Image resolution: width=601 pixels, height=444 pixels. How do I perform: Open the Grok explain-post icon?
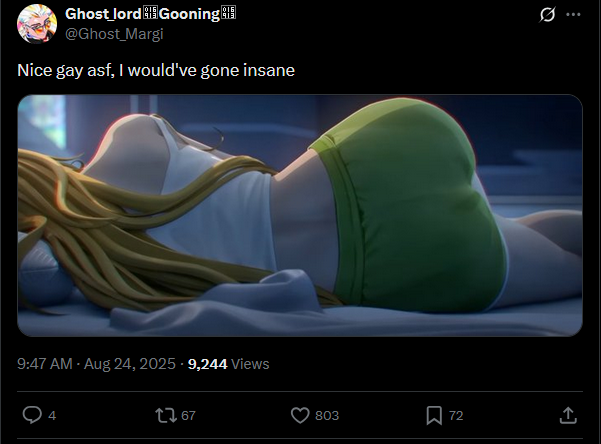(547, 15)
